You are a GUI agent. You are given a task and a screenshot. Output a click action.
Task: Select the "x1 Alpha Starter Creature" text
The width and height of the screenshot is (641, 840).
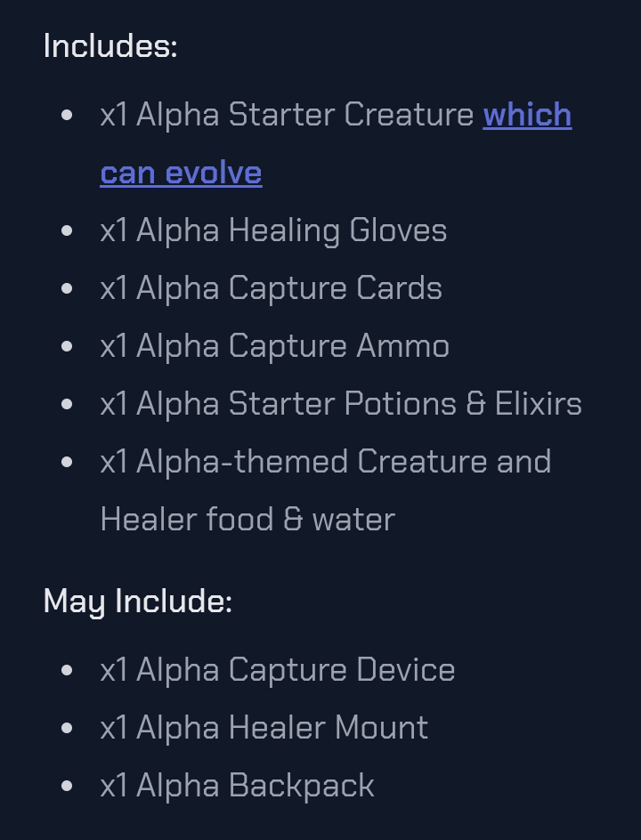pyautogui.click(x=287, y=115)
